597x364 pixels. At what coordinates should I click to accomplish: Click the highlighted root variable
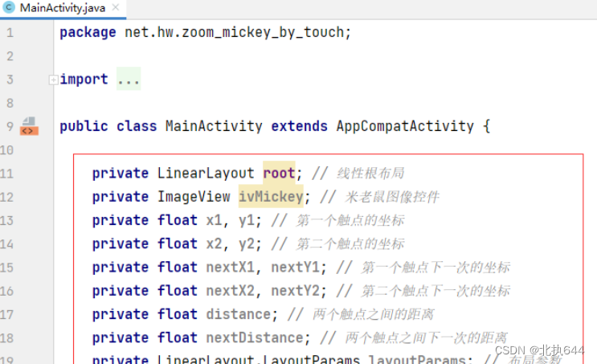coord(279,174)
